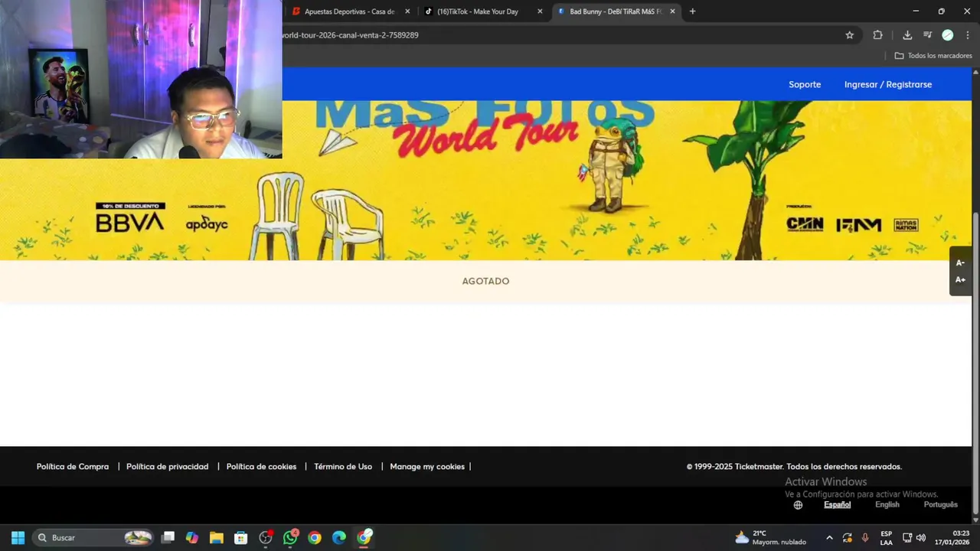Open the Chrome profile avatar

[x=947, y=35]
